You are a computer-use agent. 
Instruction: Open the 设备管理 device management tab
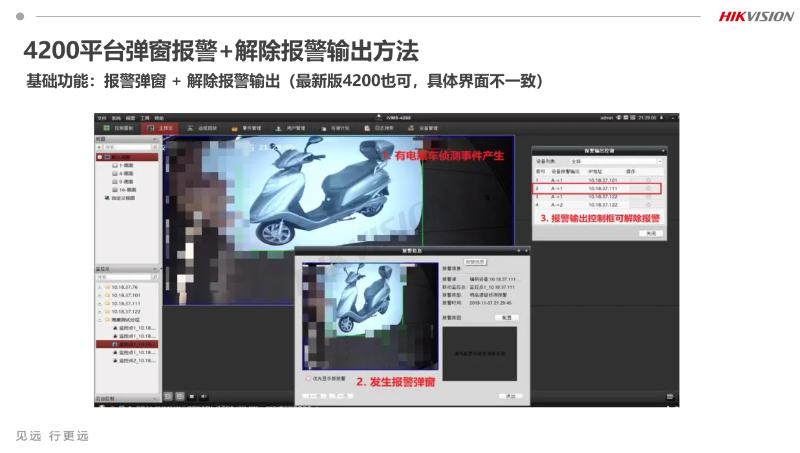pyautogui.click(x=423, y=128)
